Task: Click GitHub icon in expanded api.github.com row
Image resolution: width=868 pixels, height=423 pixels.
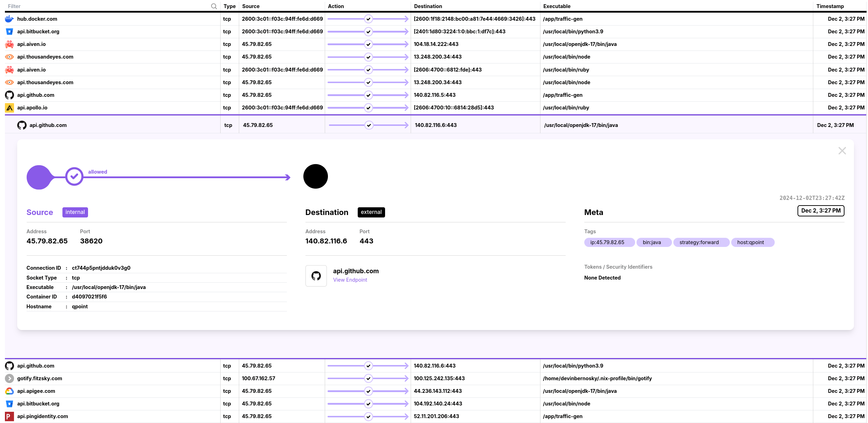Action: [x=22, y=125]
